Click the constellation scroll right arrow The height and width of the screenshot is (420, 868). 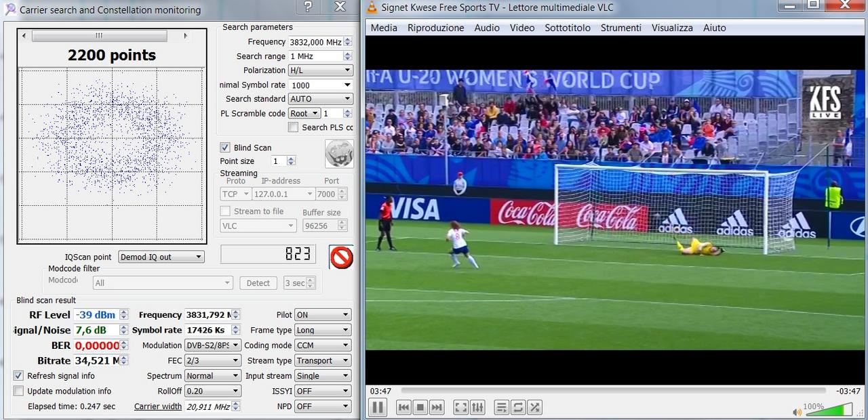(x=185, y=35)
